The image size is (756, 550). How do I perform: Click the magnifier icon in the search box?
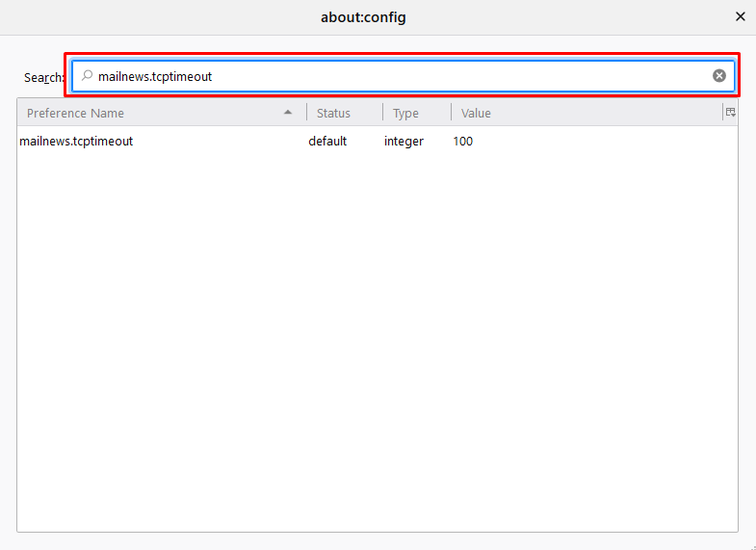click(x=88, y=76)
